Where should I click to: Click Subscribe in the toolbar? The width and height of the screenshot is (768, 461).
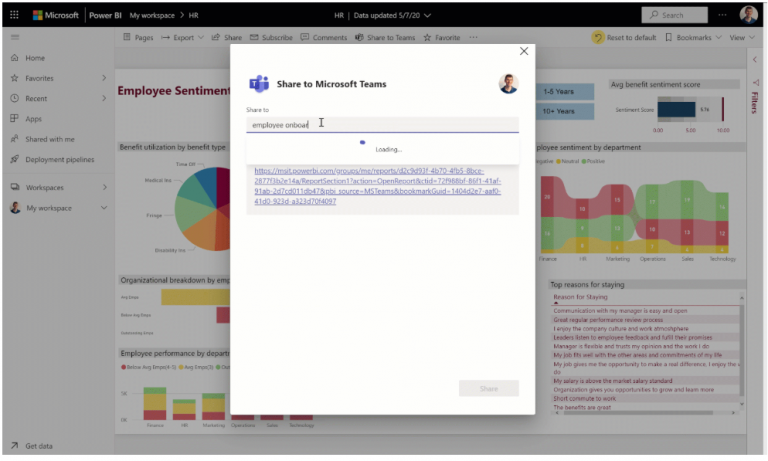(x=271, y=37)
